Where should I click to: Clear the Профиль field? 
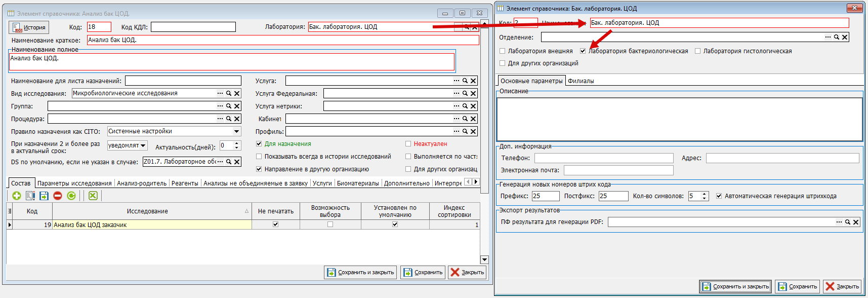[x=473, y=131]
